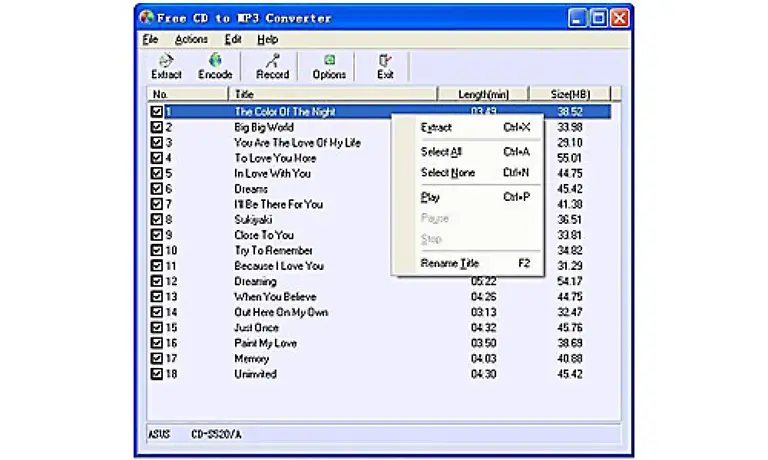Select the track titled When You Believe
Screen dimensions: 768x460
click(x=275, y=297)
